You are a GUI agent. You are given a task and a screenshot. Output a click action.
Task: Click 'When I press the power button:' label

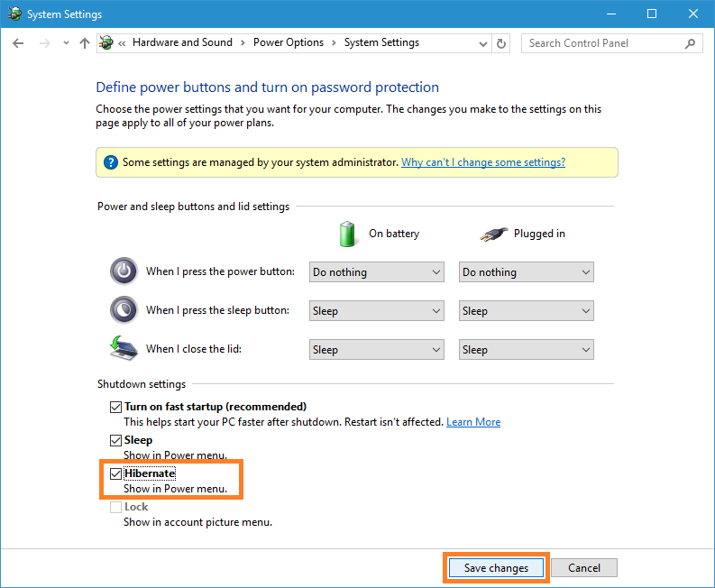coord(220,271)
